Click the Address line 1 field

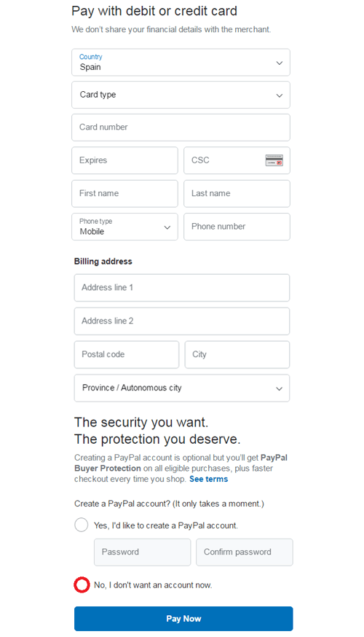tap(182, 288)
